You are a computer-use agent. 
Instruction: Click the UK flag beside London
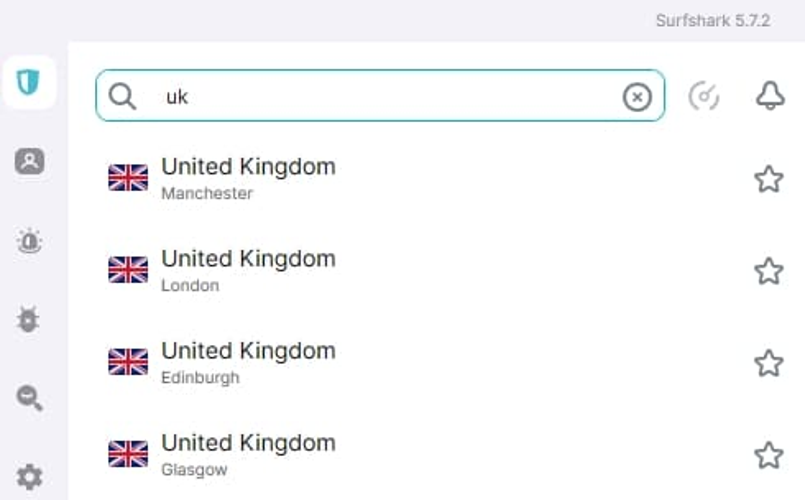128,270
